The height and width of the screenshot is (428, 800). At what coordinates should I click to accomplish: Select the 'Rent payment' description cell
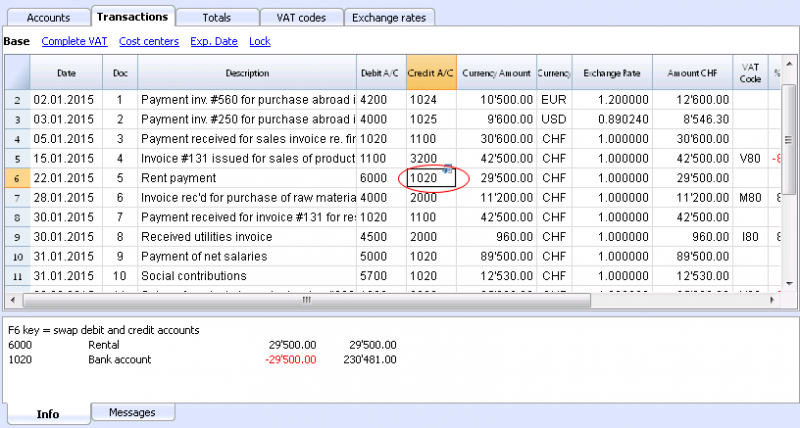(x=247, y=178)
